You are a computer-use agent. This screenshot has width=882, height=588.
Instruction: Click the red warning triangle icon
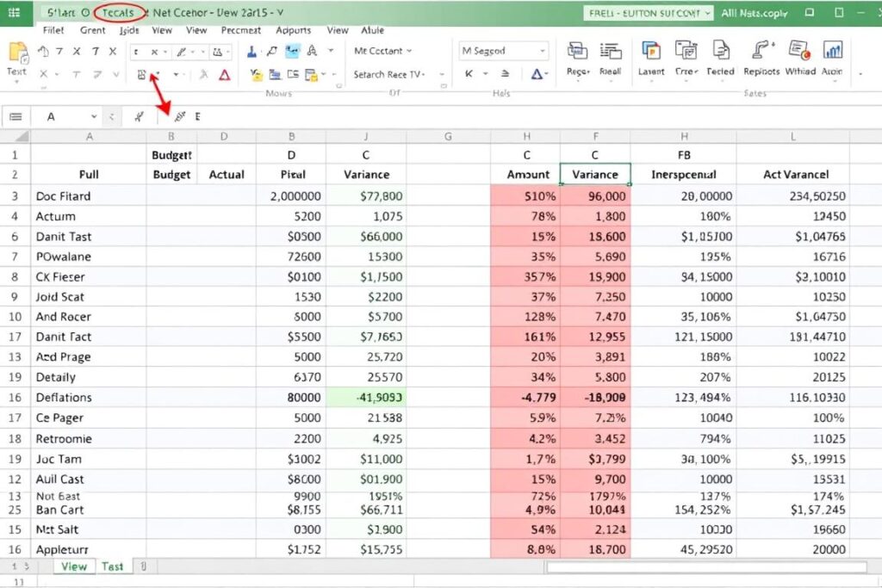tap(224, 74)
